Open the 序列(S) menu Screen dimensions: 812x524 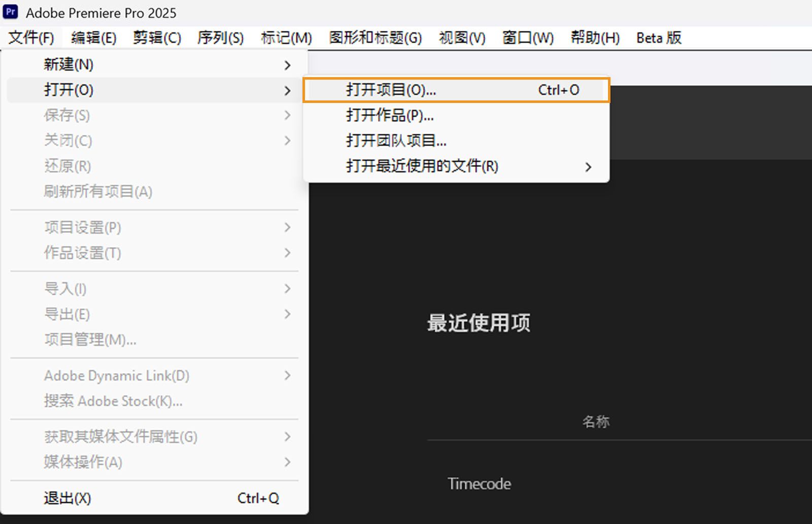click(220, 38)
